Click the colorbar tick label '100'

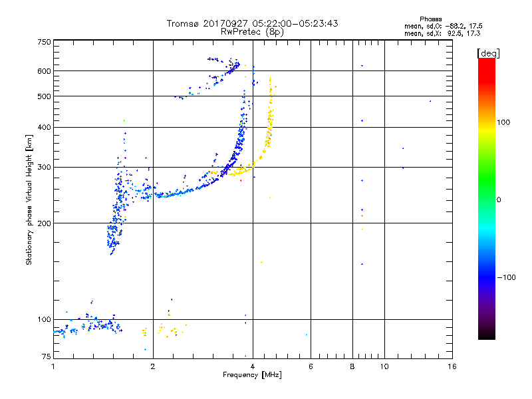[503, 122]
